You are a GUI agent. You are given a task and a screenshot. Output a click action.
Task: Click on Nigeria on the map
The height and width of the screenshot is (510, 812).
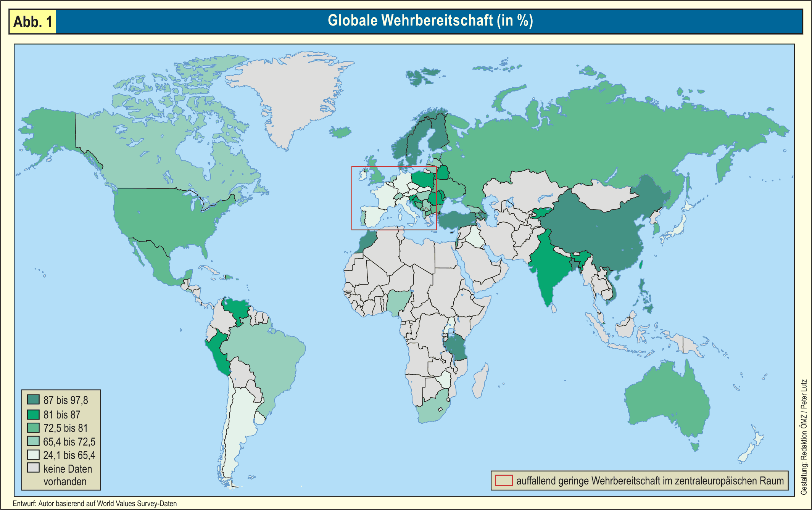coord(400,302)
